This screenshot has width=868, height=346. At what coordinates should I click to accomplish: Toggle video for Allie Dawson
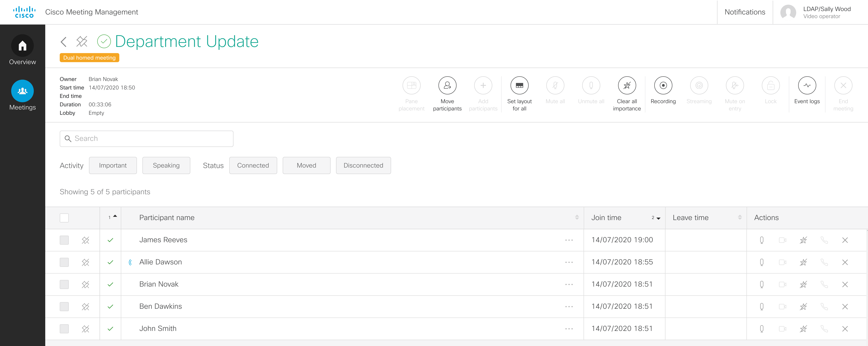click(x=782, y=262)
